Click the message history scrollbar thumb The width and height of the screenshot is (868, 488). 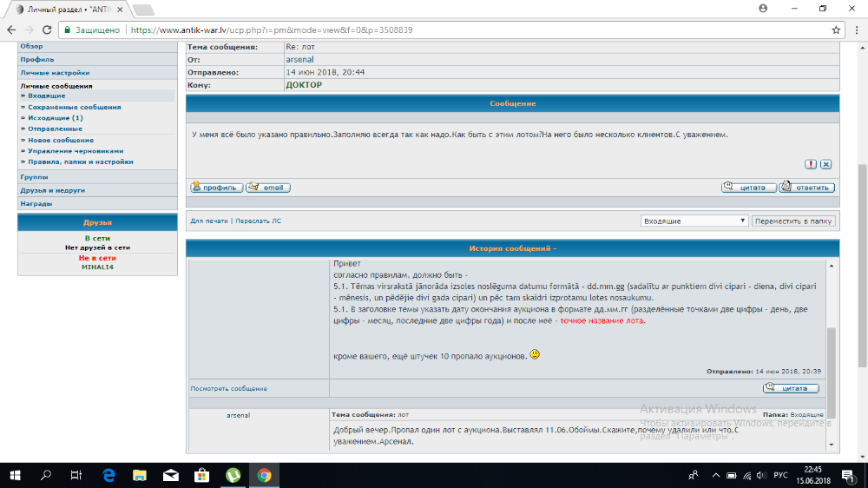click(831, 373)
